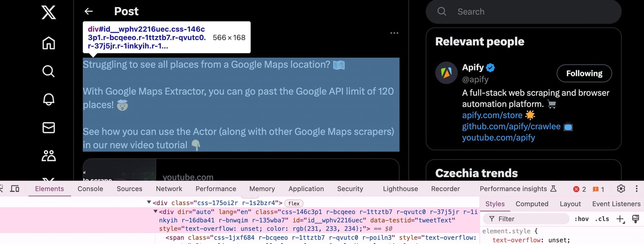Open the X logo home link
The width and height of the screenshot is (644, 244).
[x=49, y=12]
